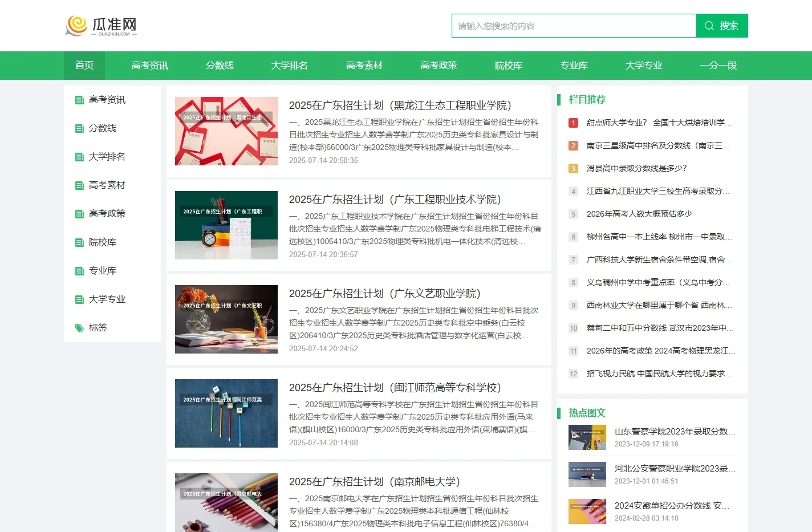Click the document icon beside 高考政策 in sidebar
This screenshot has width=812, height=532.
tap(79, 214)
